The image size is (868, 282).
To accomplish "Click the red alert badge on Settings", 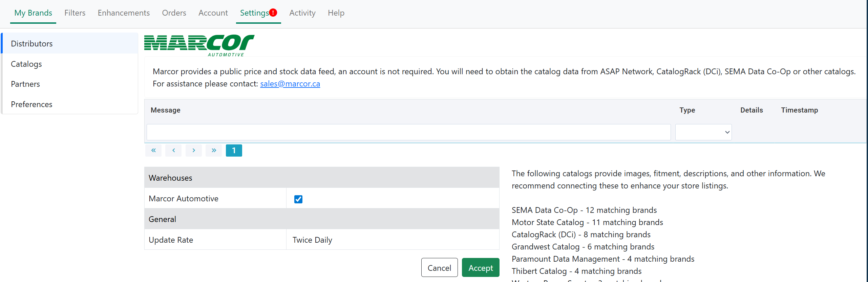I will (x=273, y=13).
